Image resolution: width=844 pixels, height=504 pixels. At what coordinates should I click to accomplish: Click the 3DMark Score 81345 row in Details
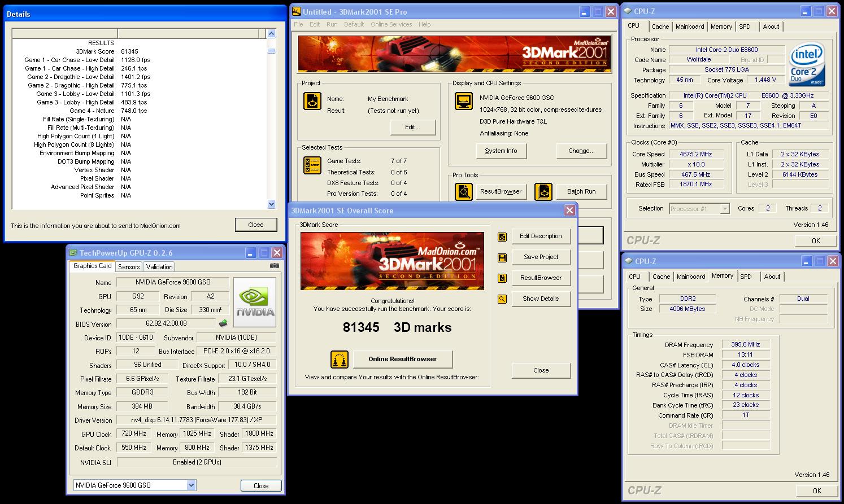pyautogui.click(x=139, y=51)
